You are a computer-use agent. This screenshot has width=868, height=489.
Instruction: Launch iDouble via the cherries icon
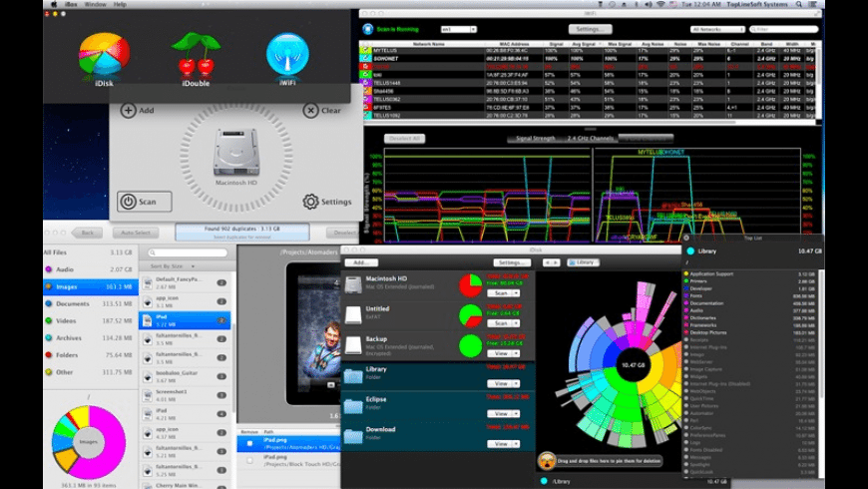(196, 55)
